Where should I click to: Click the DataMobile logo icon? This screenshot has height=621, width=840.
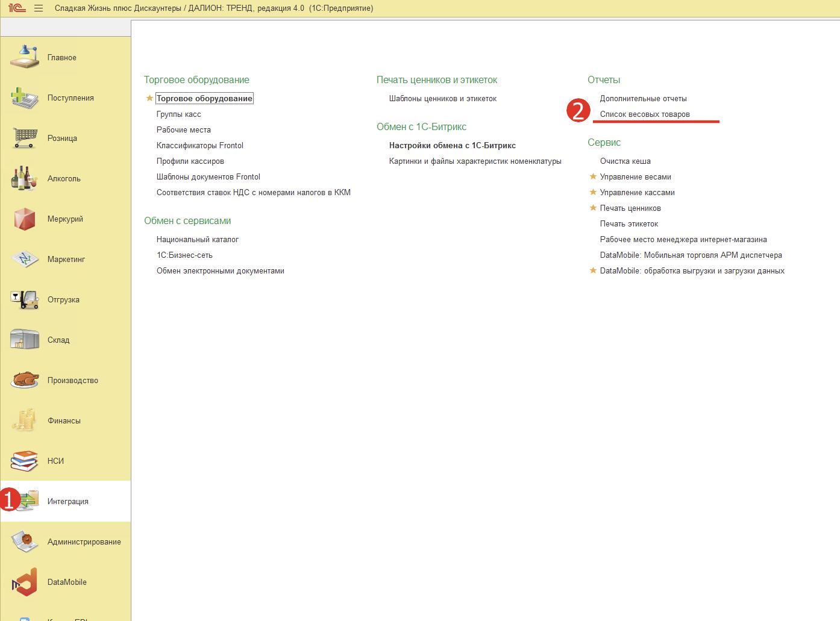pos(25,582)
